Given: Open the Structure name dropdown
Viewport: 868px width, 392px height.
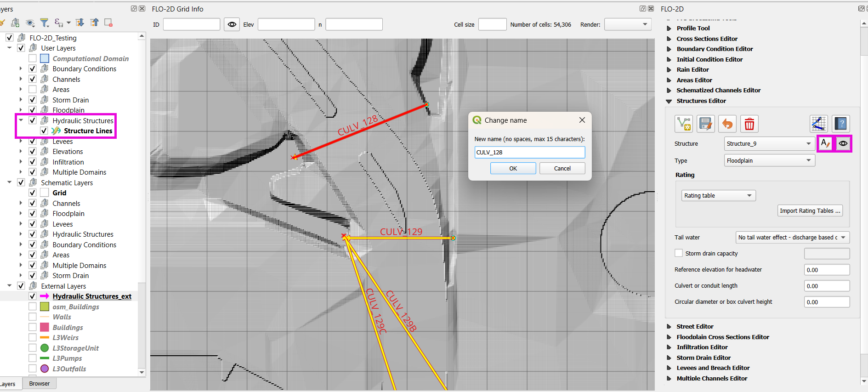Looking at the screenshot, I should tap(769, 144).
